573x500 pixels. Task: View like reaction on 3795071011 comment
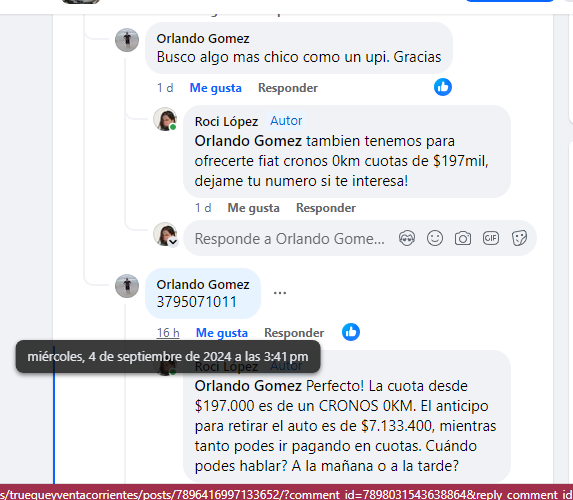pyautogui.click(x=351, y=332)
